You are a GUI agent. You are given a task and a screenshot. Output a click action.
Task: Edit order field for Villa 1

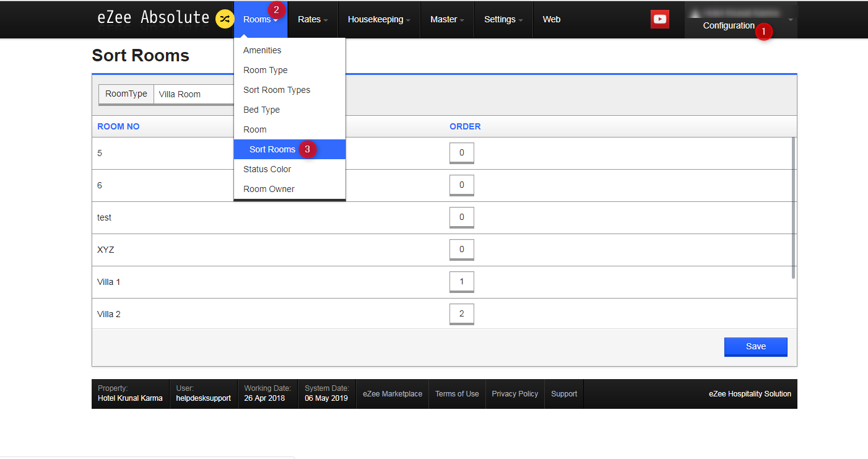click(x=461, y=282)
